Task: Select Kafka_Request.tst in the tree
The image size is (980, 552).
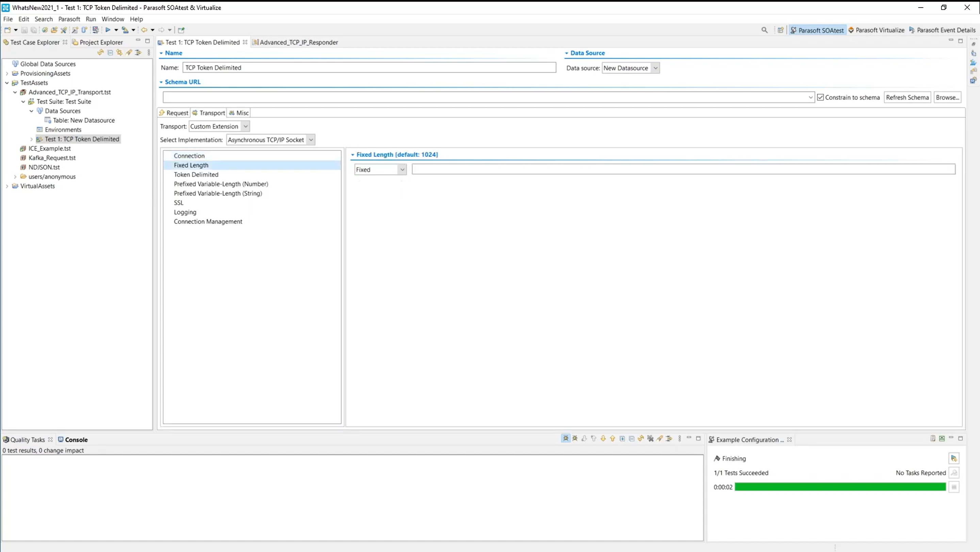Action: (x=52, y=158)
